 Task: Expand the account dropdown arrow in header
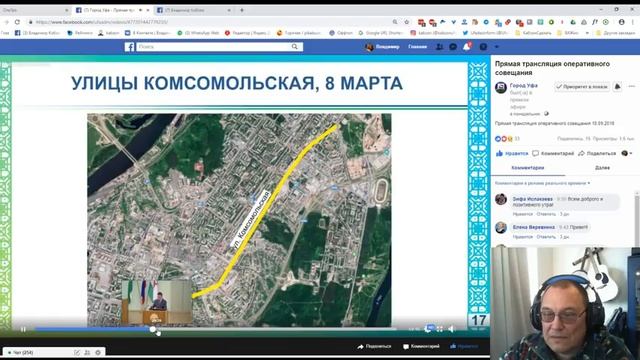(x=497, y=47)
